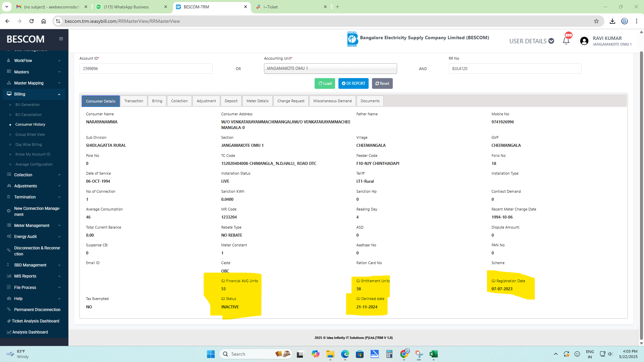
Task: Click the SR REPORT button
Action: tap(353, 83)
